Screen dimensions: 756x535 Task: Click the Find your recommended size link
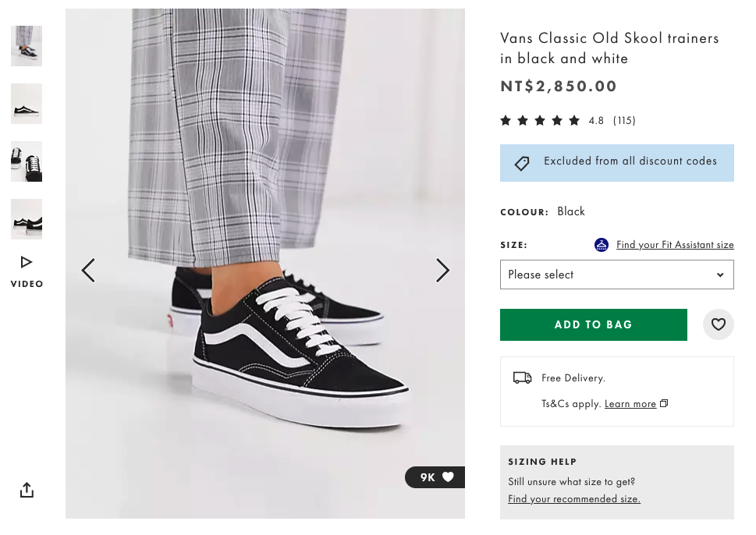[573, 499]
